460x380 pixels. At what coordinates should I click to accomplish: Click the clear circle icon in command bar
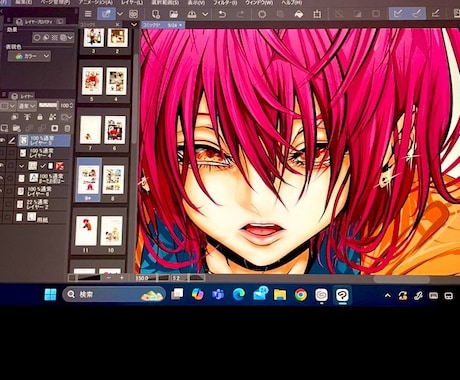click(262, 14)
